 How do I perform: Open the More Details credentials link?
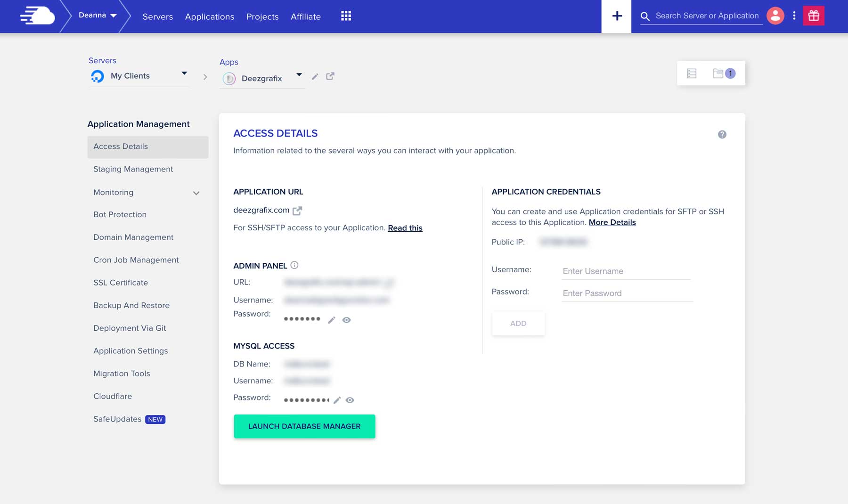pyautogui.click(x=612, y=222)
